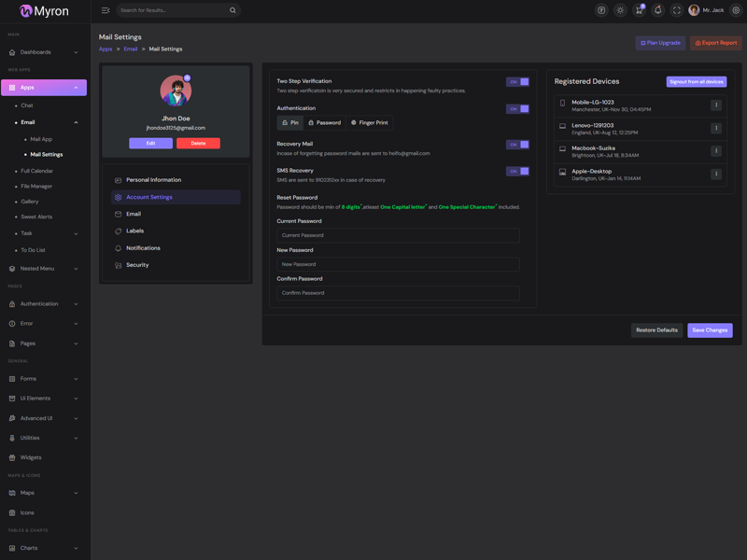747x560 pixels.
Task: Switch theme with the sun icon
Action: [620, 10]
